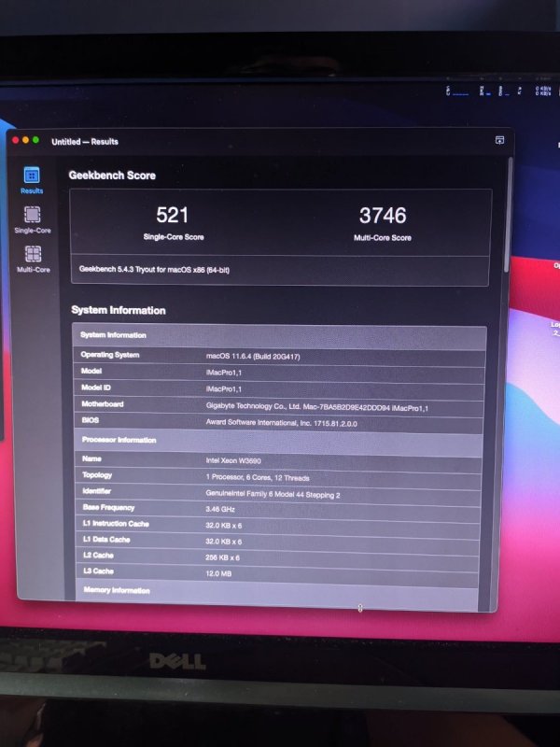The height and width of the screenshot is (747, 560).
Task: Open the Single-Core results section
Action: (33, 219)
